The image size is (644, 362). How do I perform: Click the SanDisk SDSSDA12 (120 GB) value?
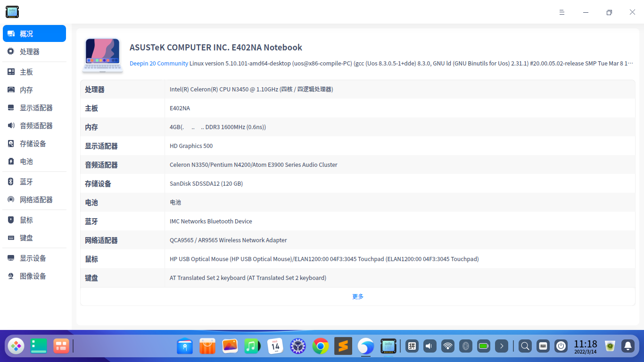point(206,183)
